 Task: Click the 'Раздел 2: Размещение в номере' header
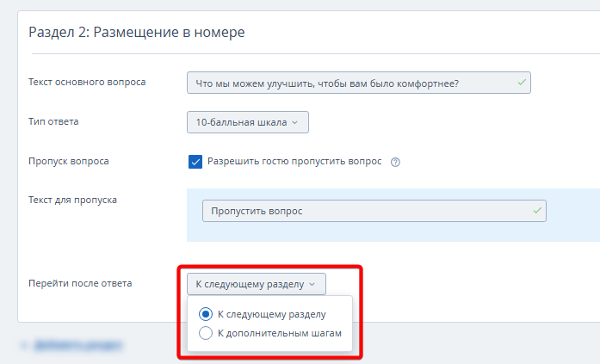point(137,33)
